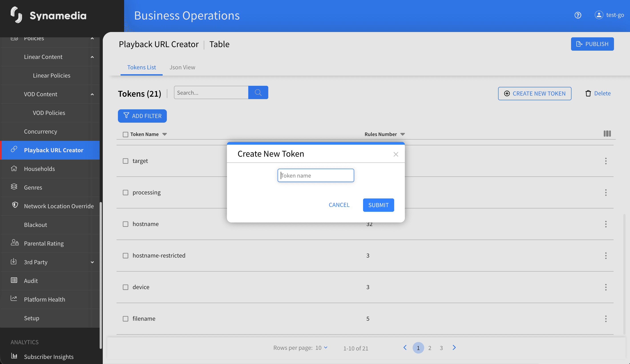630x364 pixels.
Task: Click the Audit list icon
Action: (14, 280)
